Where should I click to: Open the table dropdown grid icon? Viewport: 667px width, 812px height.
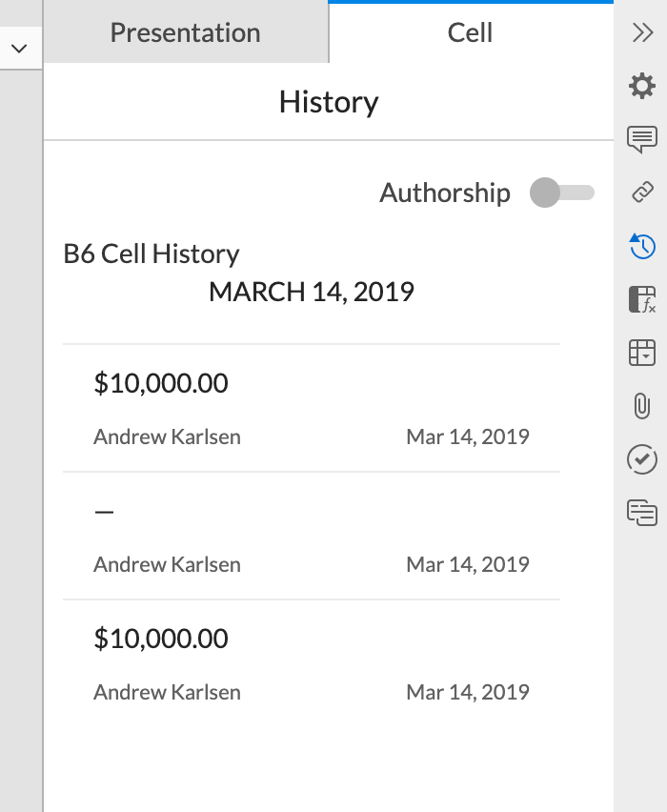pos(642,353)
